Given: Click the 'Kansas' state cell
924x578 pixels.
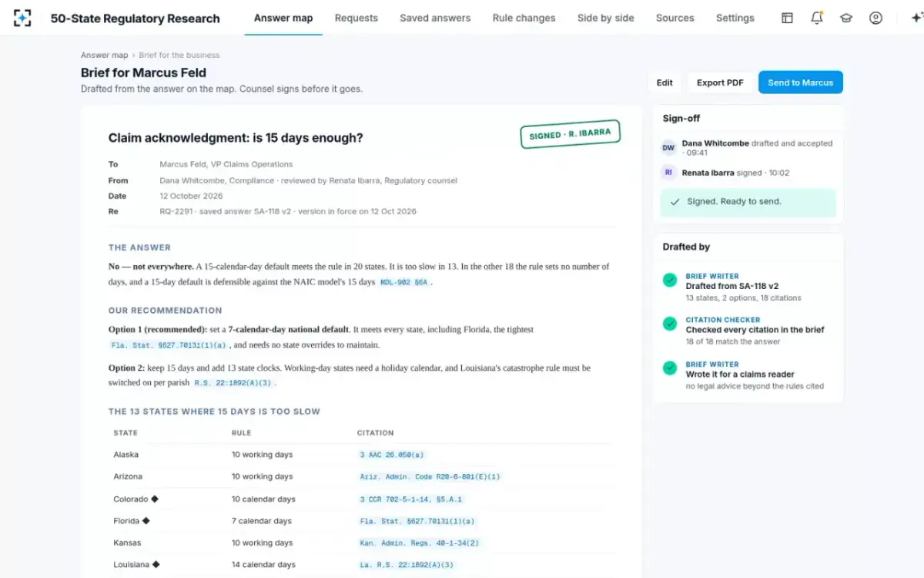Looking at the screenshot, I should pos(127,543).
